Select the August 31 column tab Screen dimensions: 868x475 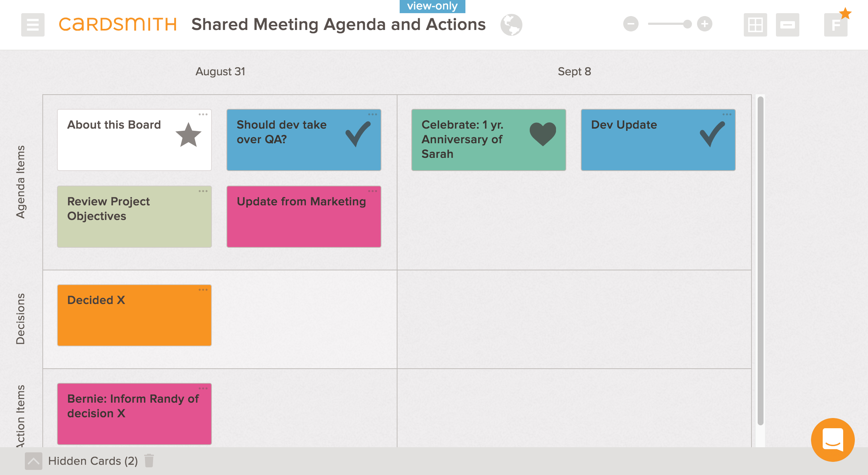click(221, 71)
